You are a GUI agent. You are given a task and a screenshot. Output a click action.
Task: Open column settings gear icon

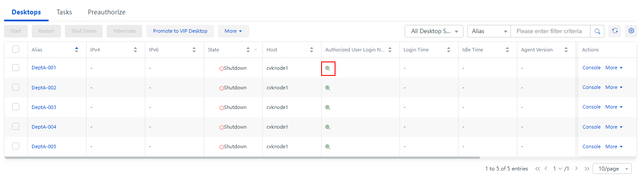point(631,31)
